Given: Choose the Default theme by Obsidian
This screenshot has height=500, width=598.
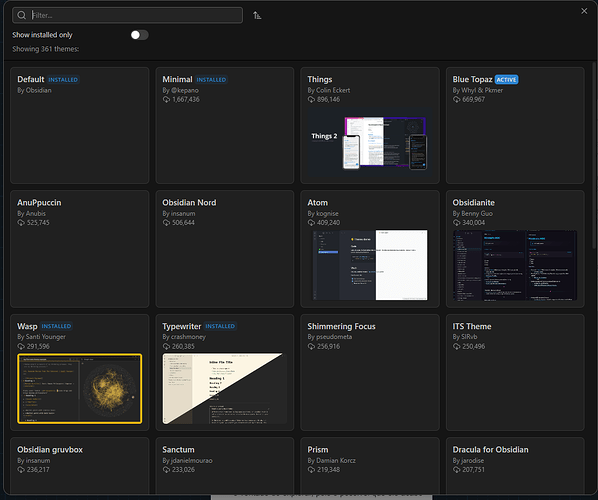Looking at the screenshot, I should [80, 125].
